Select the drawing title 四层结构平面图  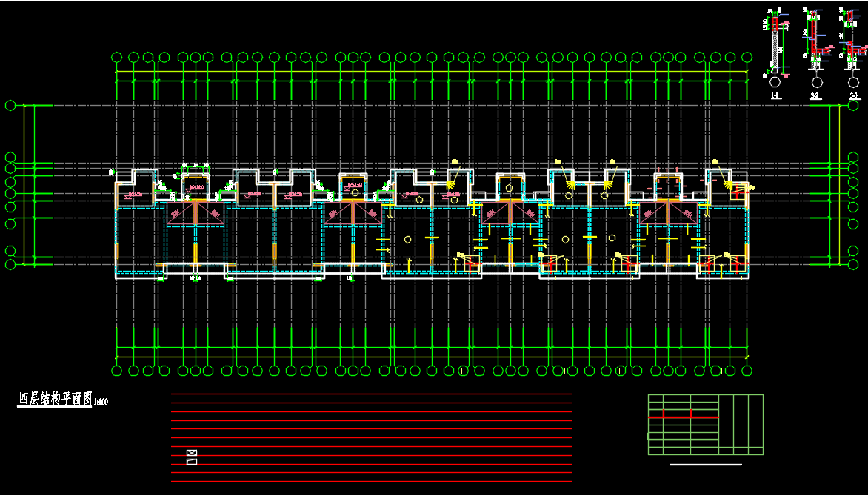click(55, 399)
